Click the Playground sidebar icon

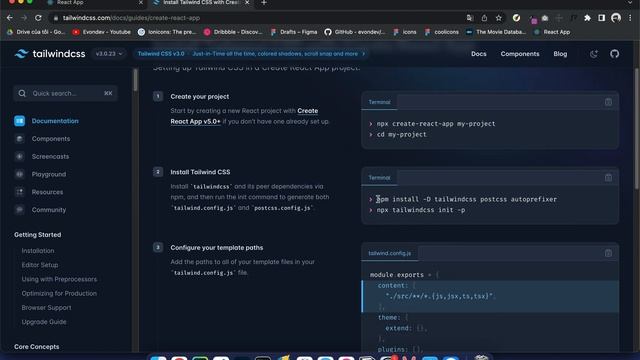tap(19, 174)
